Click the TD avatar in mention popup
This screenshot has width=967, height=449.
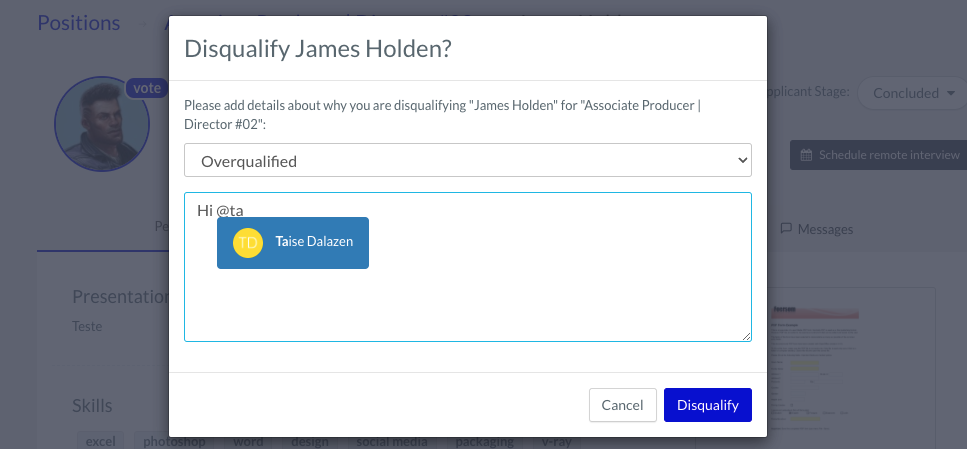pyautogui.click(x=248, y=242)
